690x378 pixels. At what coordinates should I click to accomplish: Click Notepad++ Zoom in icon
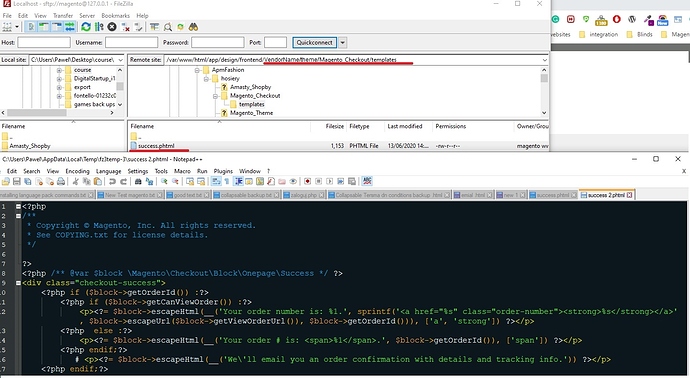[x=164, y=181]
